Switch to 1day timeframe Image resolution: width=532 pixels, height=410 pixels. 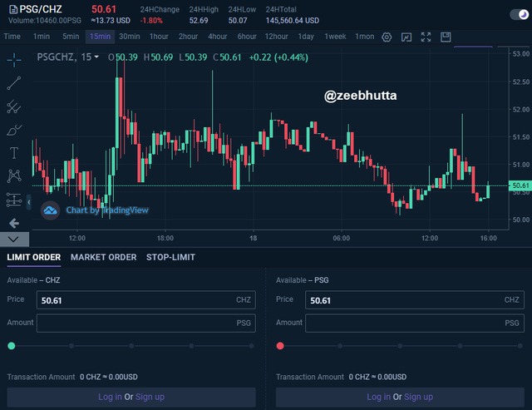click(306, 37)
